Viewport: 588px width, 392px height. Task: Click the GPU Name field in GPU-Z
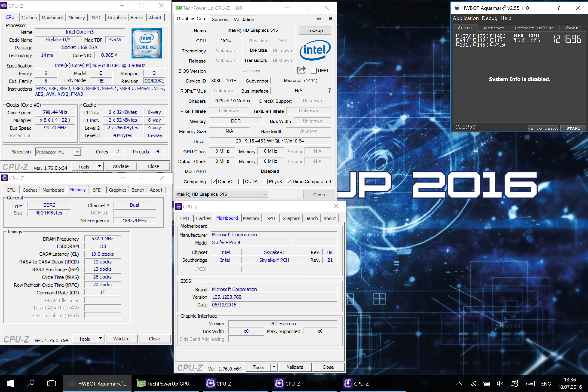tap(252, 30)
